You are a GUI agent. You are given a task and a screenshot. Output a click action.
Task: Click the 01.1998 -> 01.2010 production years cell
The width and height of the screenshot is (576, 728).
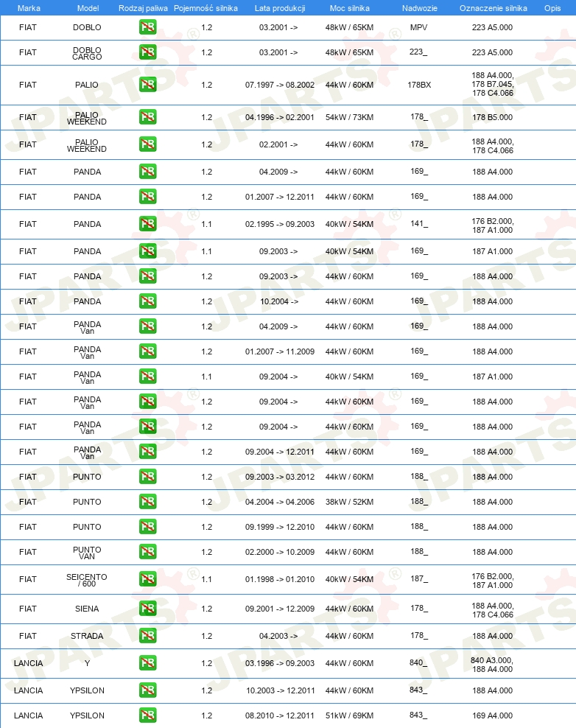click(x=280, y=579)
